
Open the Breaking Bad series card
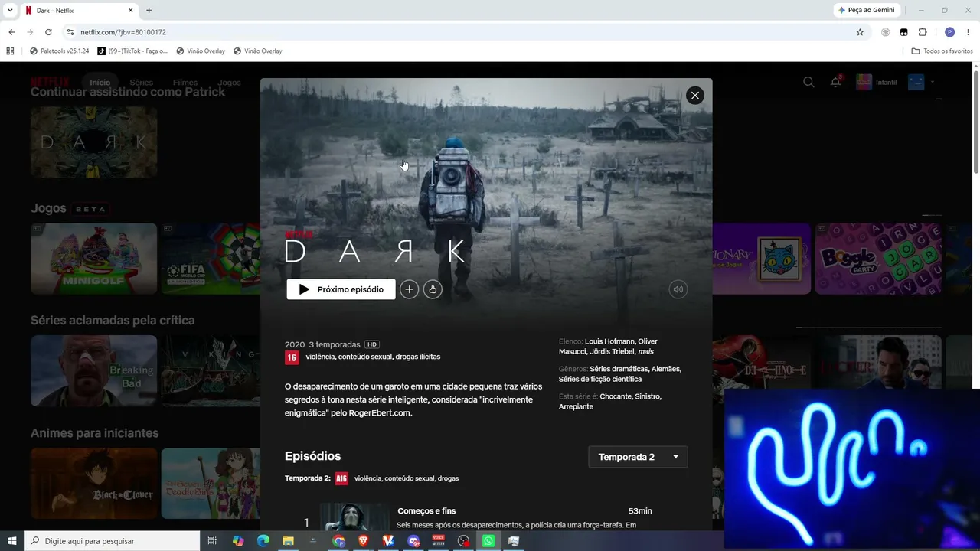coord(94,370)
